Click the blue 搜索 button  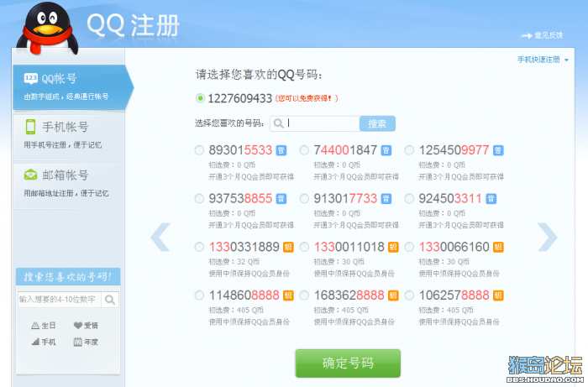tap(377, 123)
